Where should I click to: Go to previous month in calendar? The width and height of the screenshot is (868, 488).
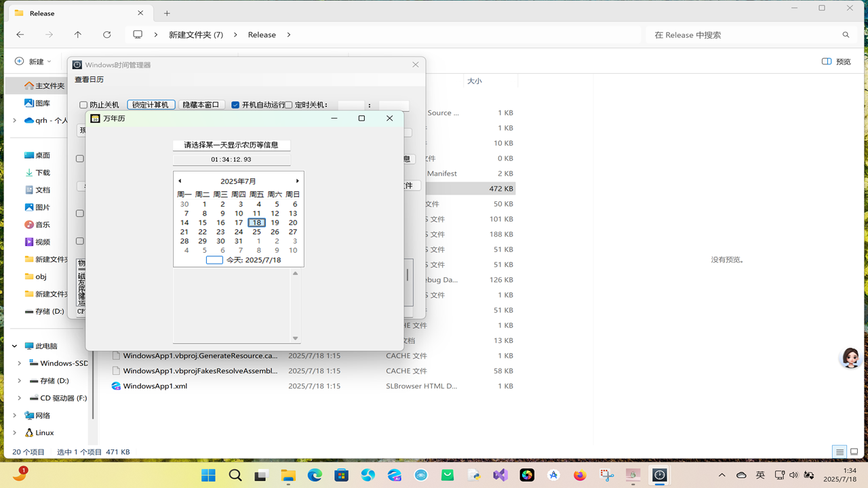coord(180,181)
